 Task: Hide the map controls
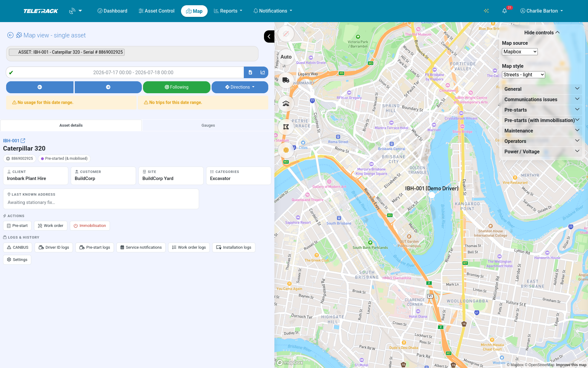pyautogui.click(x=542, y=33)
